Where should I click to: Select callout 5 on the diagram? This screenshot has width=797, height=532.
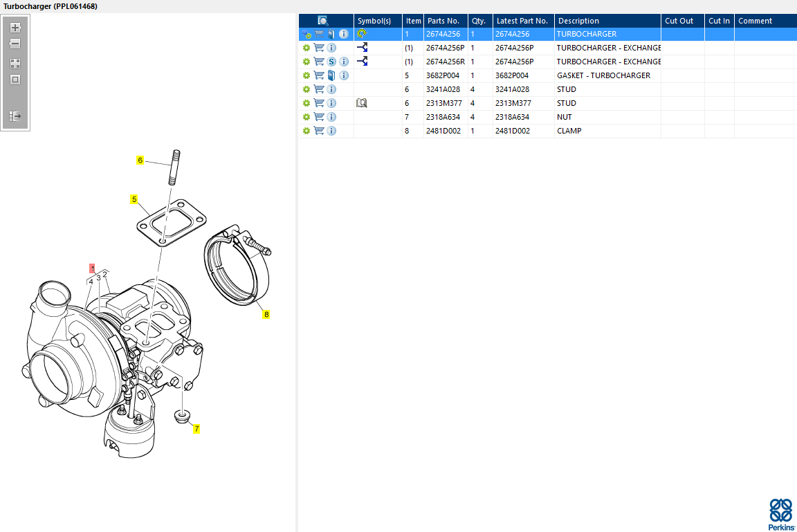pos(134,199)
